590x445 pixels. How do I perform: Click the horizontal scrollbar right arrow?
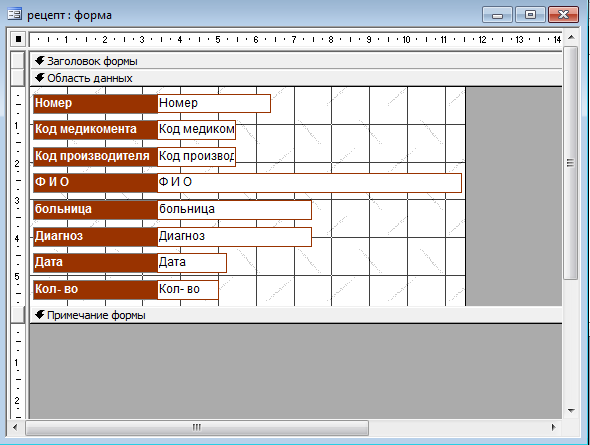pyautogui.click(x=554, y=427)
